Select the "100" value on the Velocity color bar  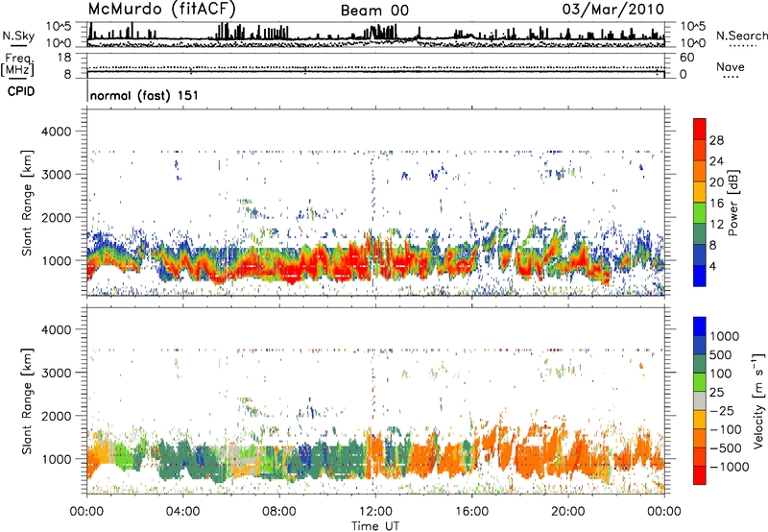[x=720, y=374]
